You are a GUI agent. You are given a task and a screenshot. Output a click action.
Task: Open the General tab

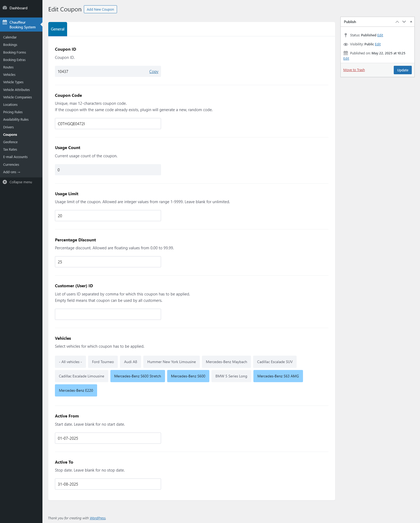point(58,29)
